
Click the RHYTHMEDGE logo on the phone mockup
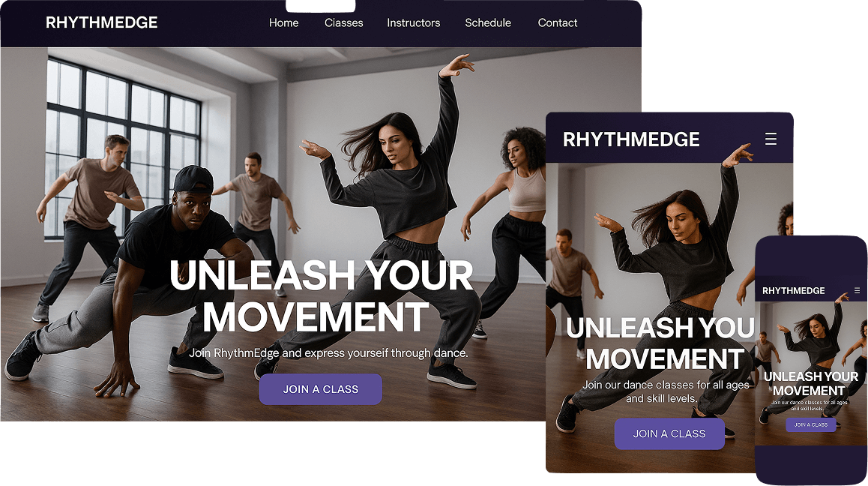coord(793,291)
